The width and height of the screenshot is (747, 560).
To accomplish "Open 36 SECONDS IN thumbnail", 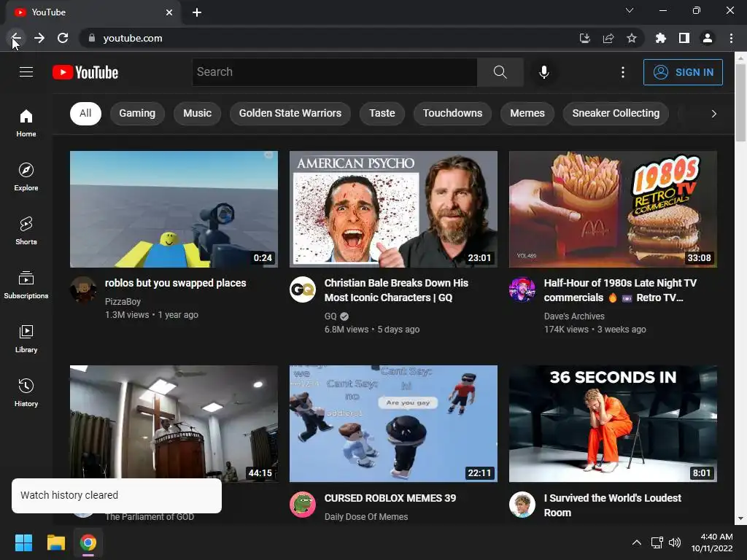I will coord(613,424).
